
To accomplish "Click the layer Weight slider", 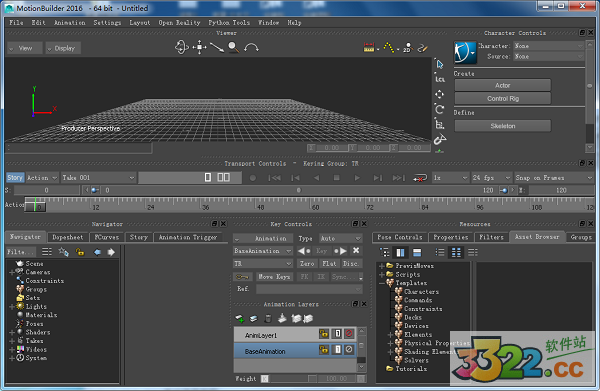I will (x=293, y=378).
